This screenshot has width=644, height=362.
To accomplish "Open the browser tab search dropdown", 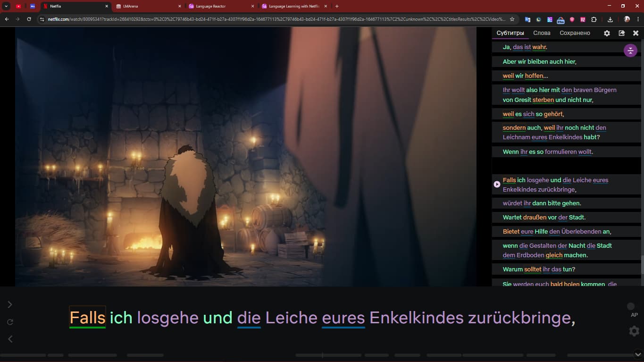I will (x=6, y=6).
